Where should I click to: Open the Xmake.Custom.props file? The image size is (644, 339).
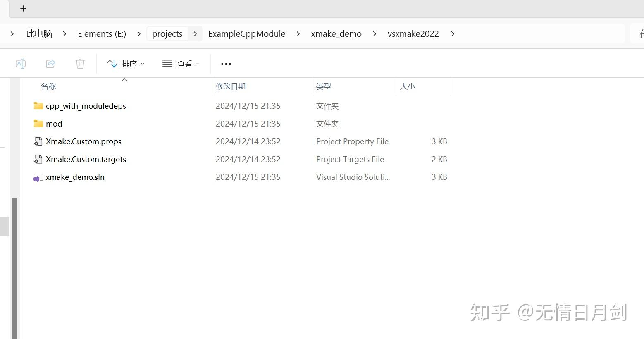pos(84,141)
